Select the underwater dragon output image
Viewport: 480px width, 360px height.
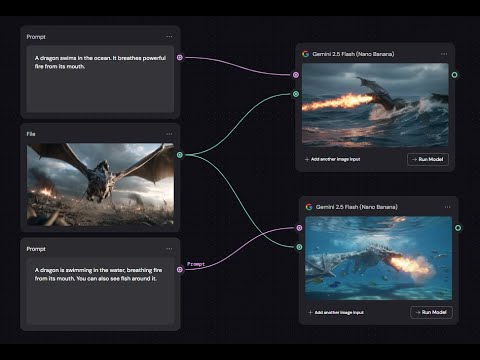coord(379,258)
